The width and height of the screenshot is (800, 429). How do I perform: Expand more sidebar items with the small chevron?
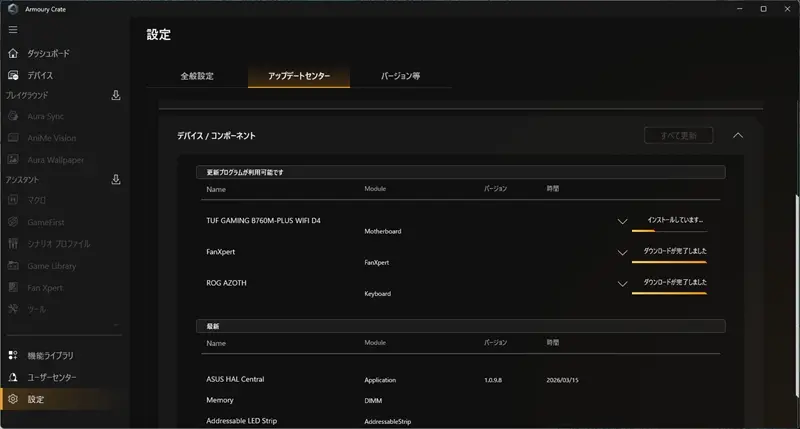(x=116, y=326)
